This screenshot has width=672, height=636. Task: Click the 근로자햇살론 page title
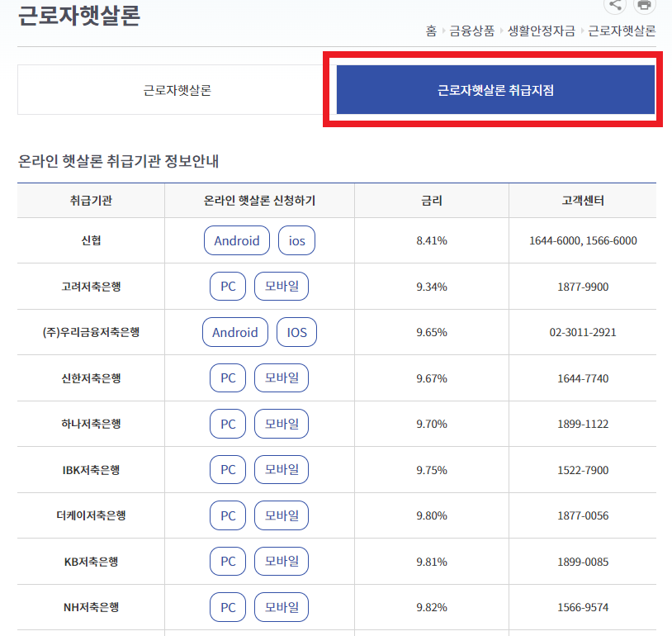coord(79,16)
